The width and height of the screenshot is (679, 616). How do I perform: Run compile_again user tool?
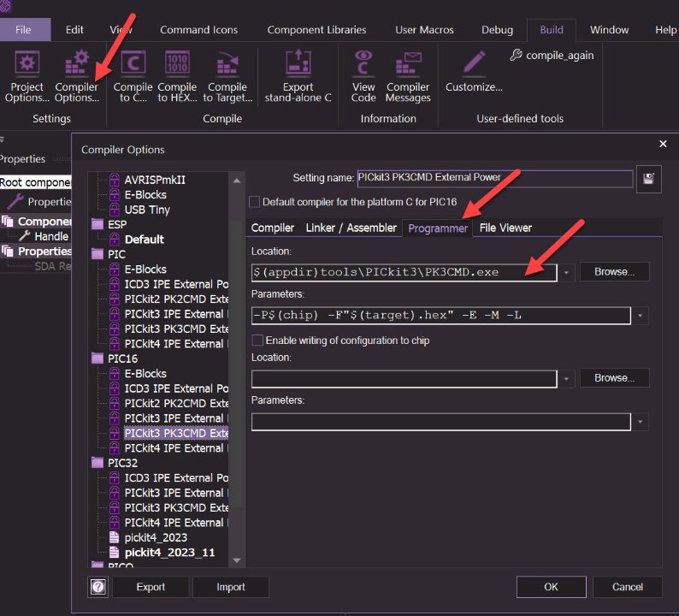pyautogui.click(x=552, y=56)
